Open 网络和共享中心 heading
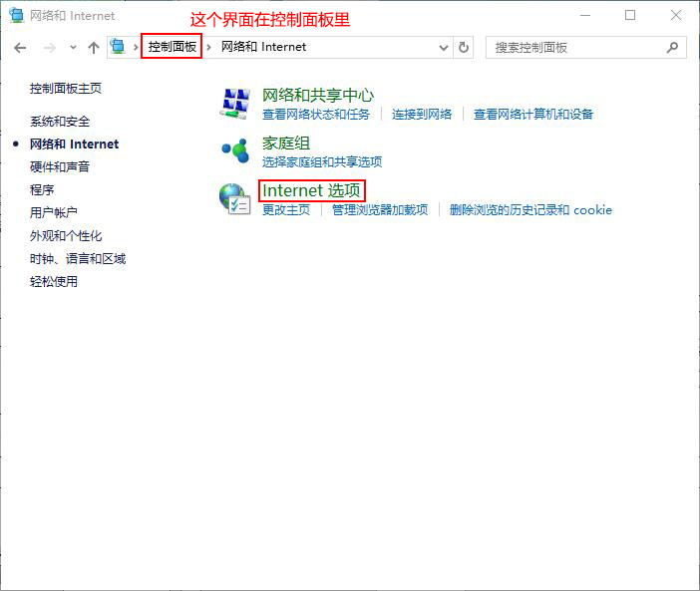This screenshot has width=700, height=591. [318, 95]
